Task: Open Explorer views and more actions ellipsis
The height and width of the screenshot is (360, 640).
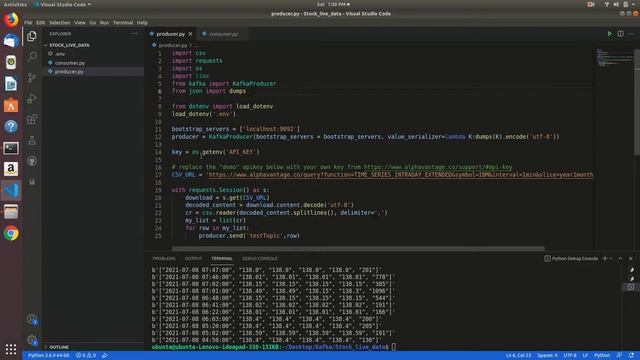Action: [x=135, y=34]
